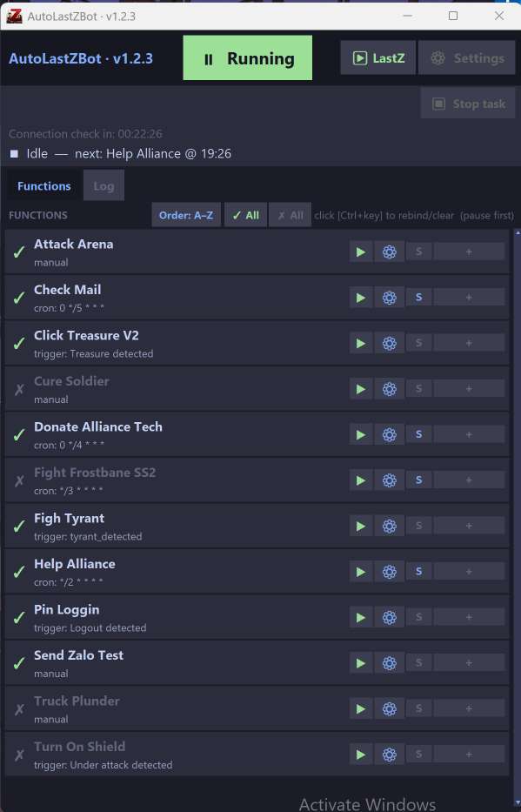The height and width of the screenshot is (812, 521).
Task: Open Pin Loggin gear settings
Action: (389, 617)
